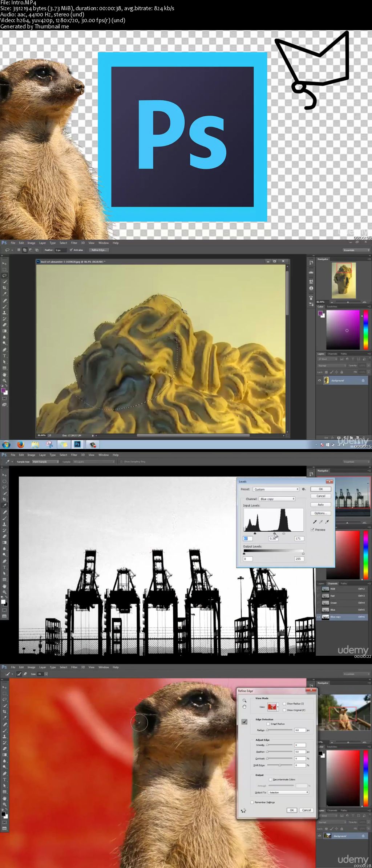Click Add to selection icon in lasso options
The width and height of the screenshot is (372, 868).
(x=25, y=250)
